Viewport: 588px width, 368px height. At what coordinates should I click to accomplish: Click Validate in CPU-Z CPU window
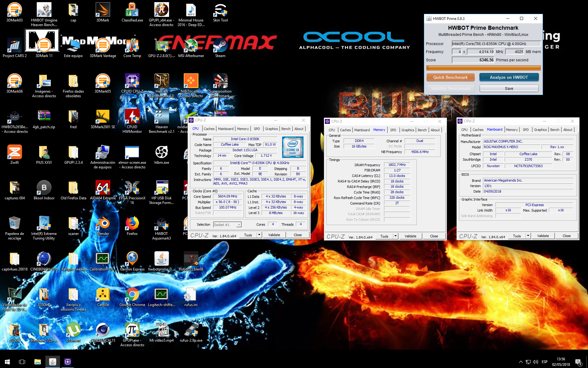pos(274,235)
